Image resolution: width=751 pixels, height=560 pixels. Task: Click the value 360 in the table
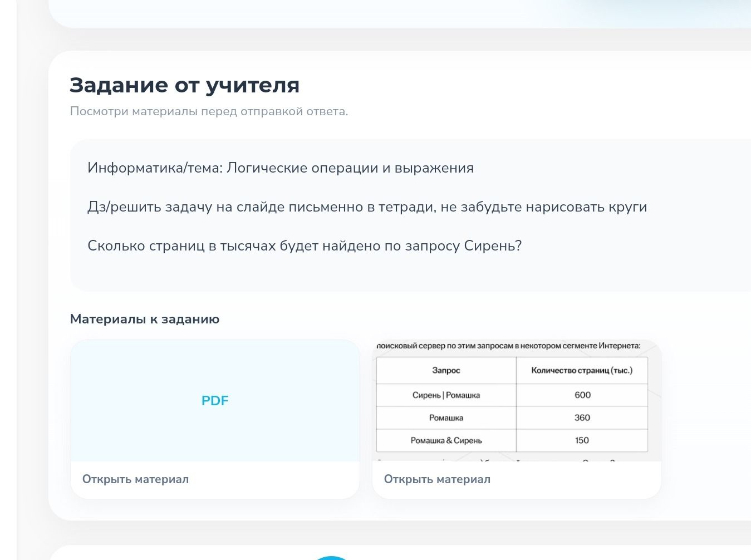tap(582, 418)
